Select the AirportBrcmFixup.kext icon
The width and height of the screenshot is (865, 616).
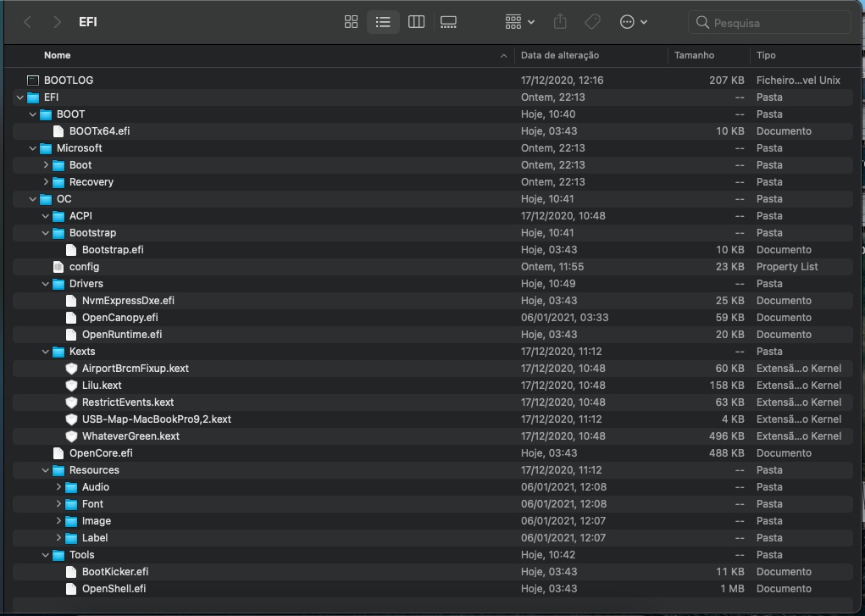pos(71,369)
